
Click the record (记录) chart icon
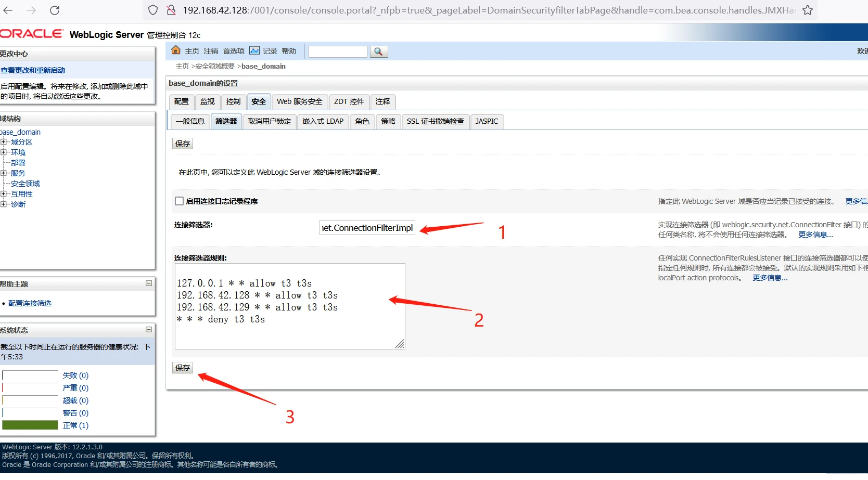tap(254, 50)
